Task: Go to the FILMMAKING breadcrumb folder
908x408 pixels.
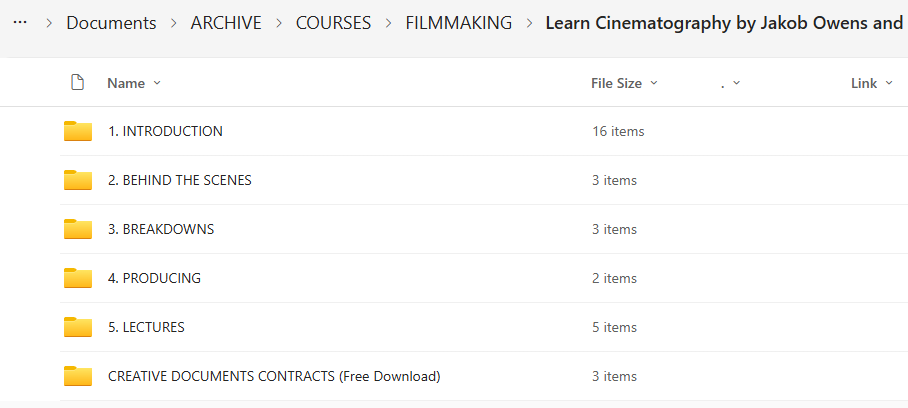Action: click(458, 22)
